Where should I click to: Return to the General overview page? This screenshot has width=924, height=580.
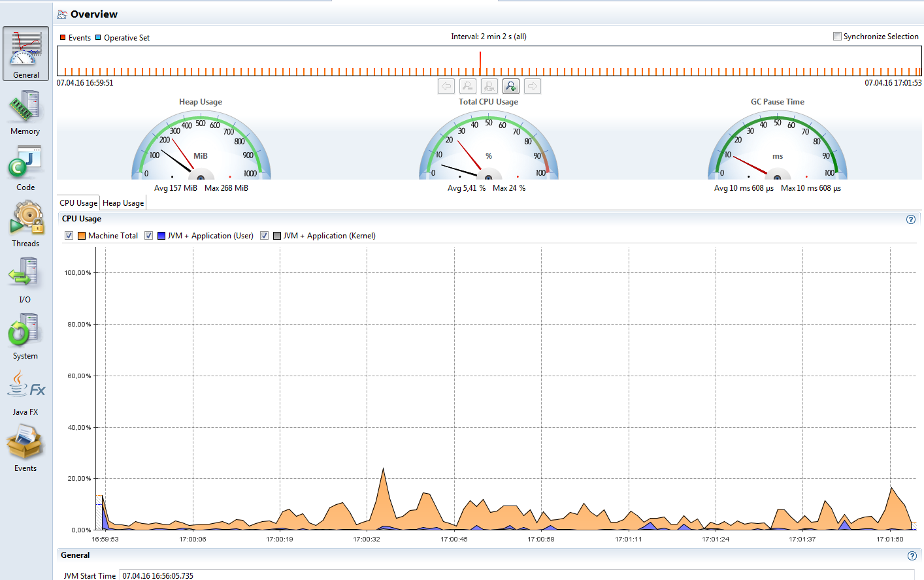click(25, 54)
